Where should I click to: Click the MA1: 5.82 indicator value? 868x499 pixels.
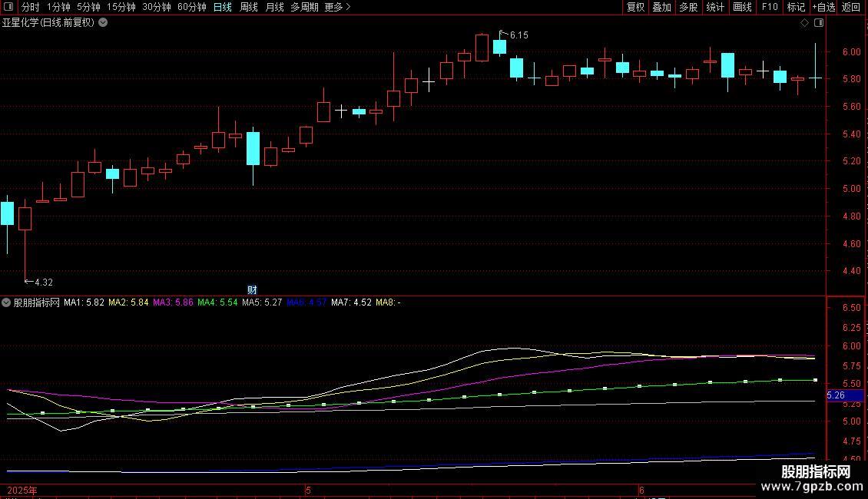(x=84, y=302)
